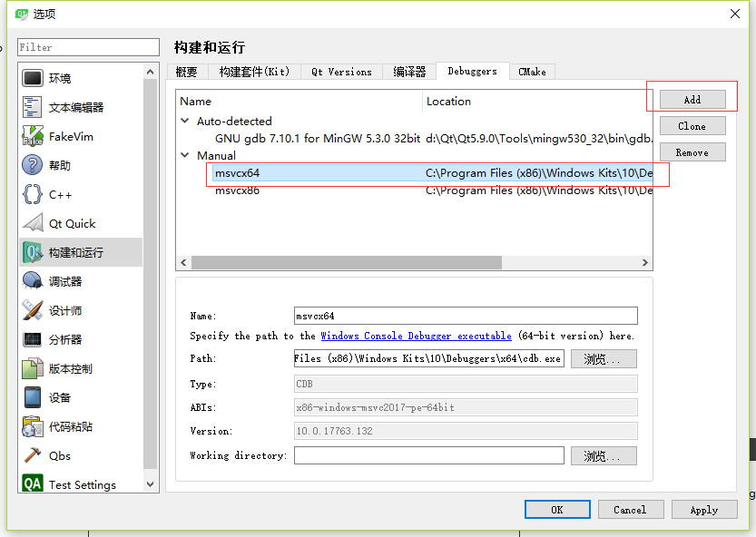Collapse the Auto-detected debuggers group
The width and height of the screenshot is (756, 537).
click(184, 121)
